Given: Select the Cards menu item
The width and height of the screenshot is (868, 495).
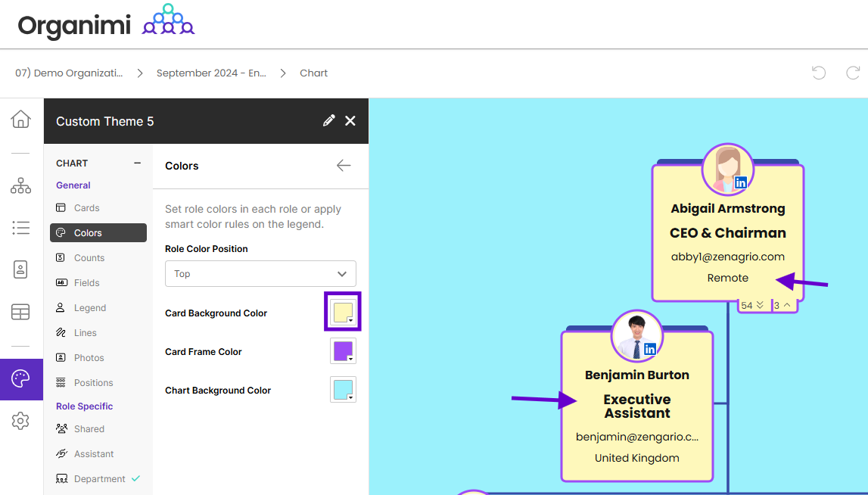Looking at the screenshot, I should click(x=86, y=208).
